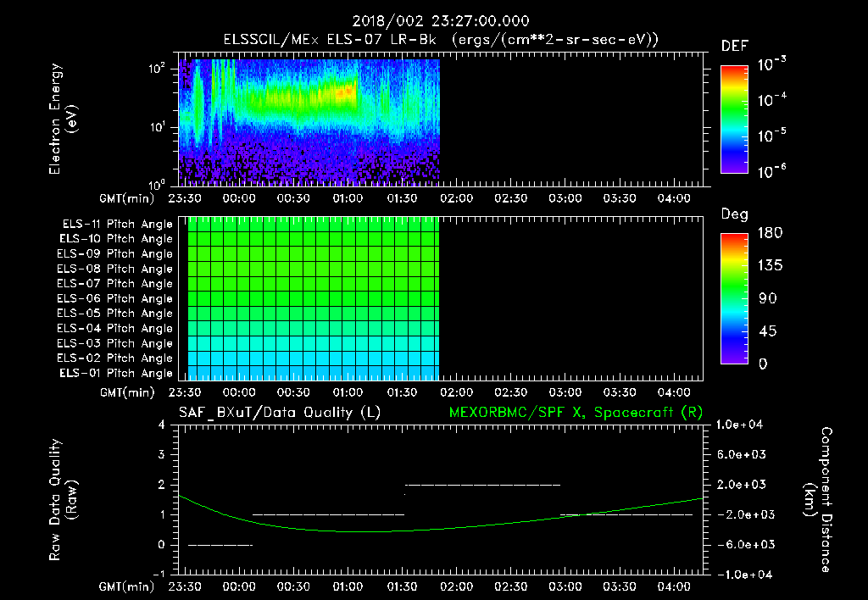Click the 'GMT(min)' label under the pitch-angle panel
Image resolution: width=868 pixels, height=600 pixels.
[127, 392]
